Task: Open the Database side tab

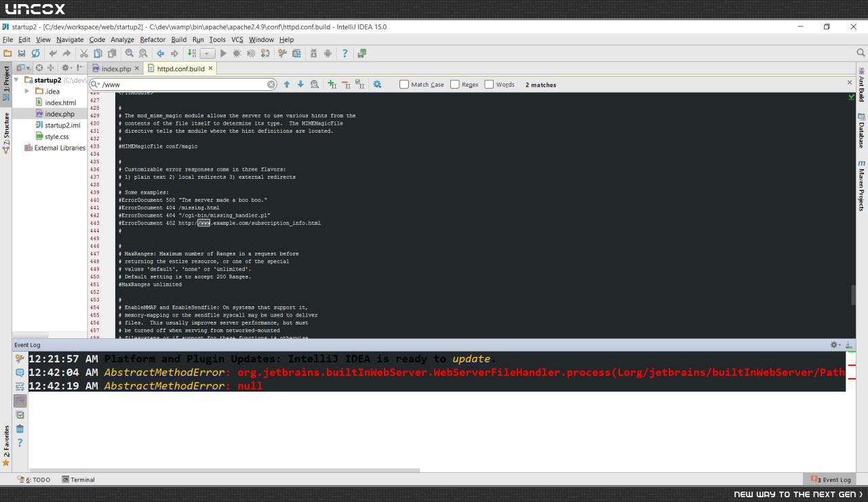Action: 861,131
